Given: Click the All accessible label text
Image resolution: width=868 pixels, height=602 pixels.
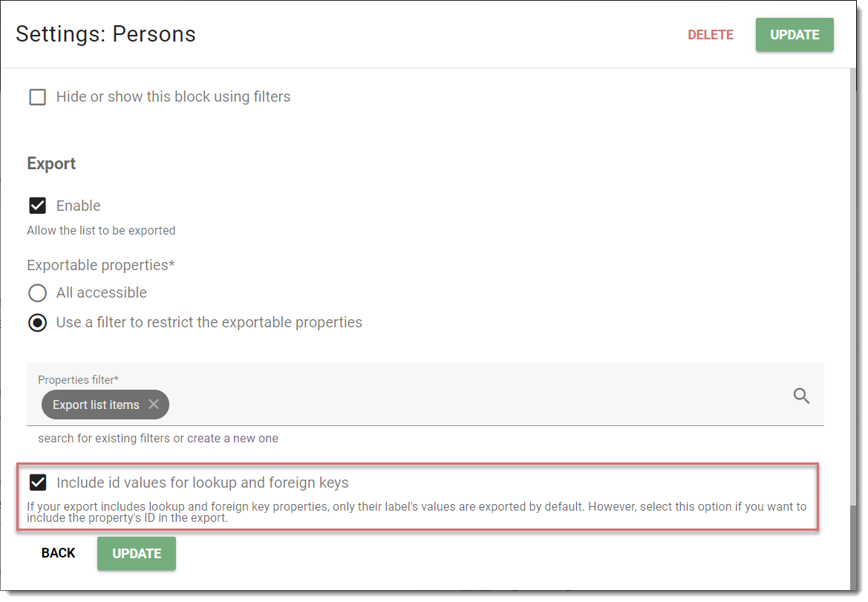Looking at the screenshot, I should point(101,292).
